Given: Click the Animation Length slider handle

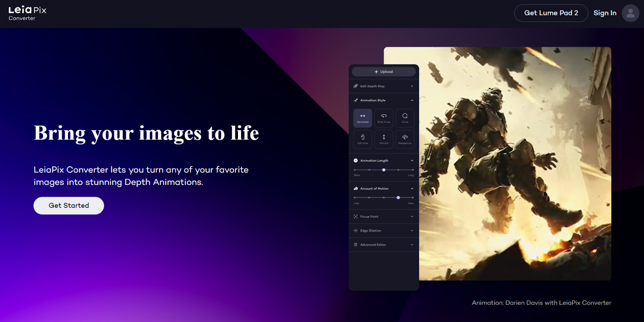Looking at the screenshot, I should [x=384, y=170].
